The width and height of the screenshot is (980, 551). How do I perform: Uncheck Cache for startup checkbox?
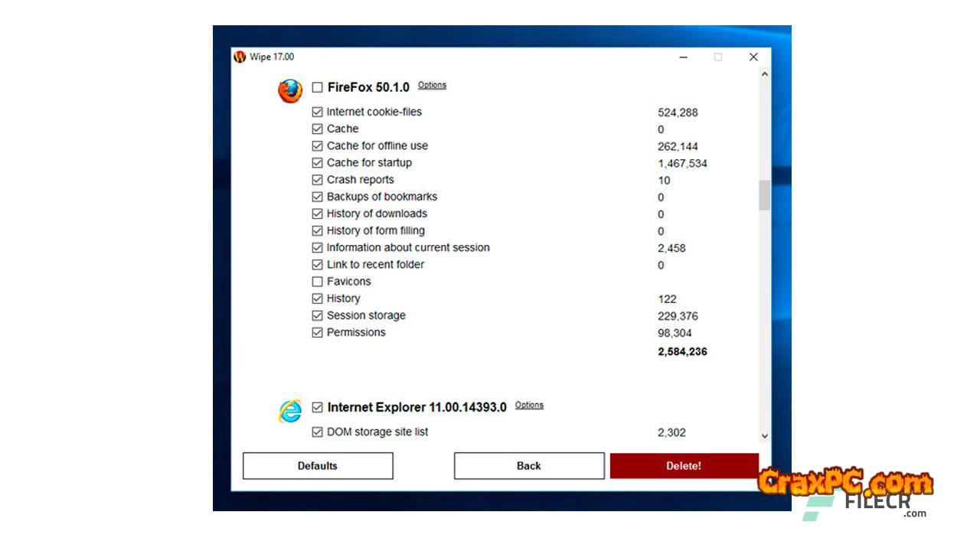317,162
